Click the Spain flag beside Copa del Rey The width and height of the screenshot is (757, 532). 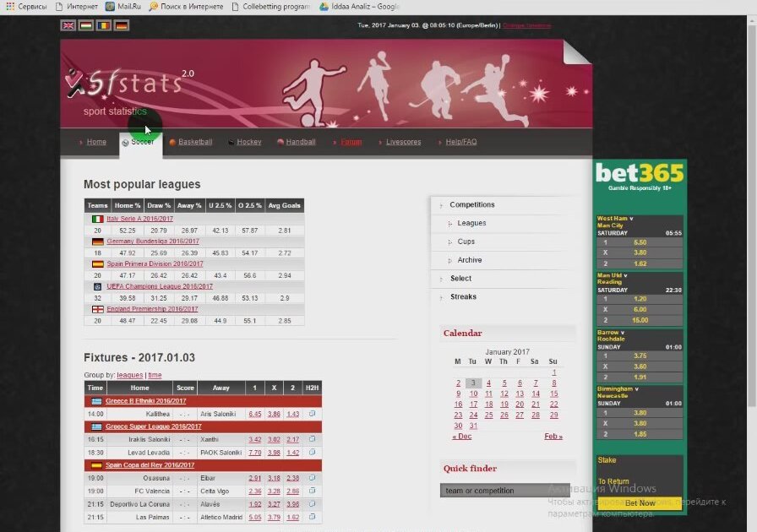coord(96,465)
